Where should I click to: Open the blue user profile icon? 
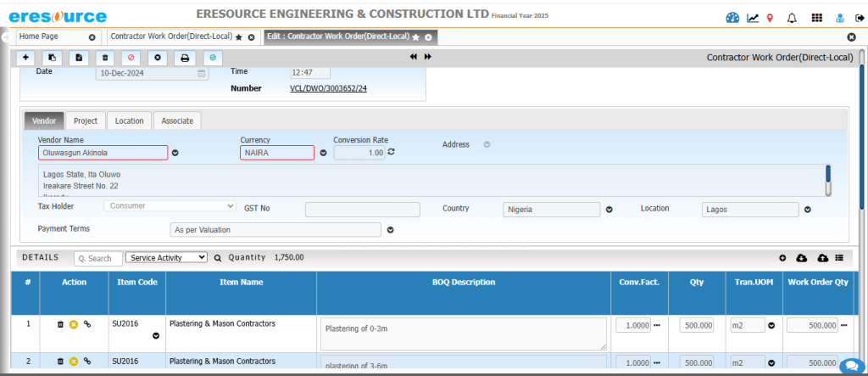[x=840, y=19]
